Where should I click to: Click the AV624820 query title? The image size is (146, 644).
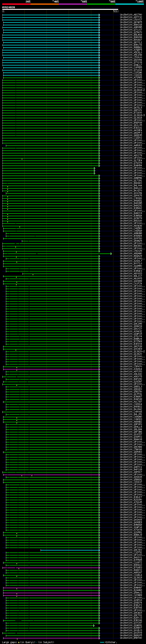(8, 8)
